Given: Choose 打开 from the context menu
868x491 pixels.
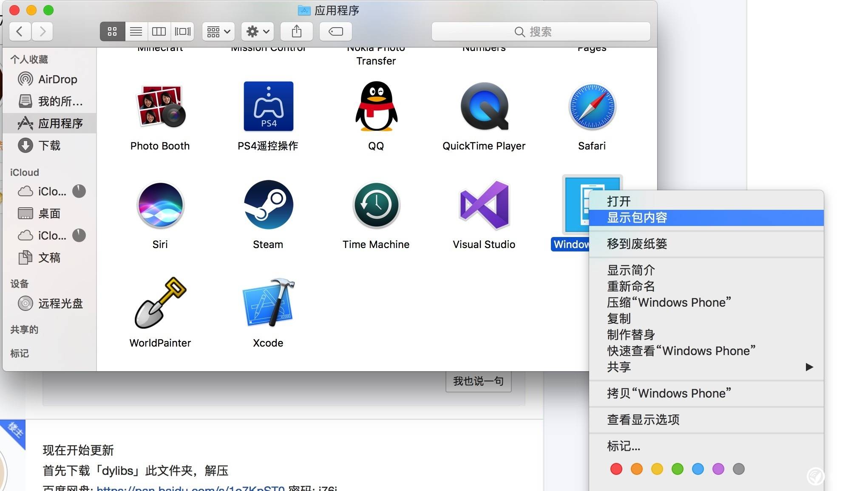Looking at the screenshot, I should pyautogui.click(x=706, y=201).
